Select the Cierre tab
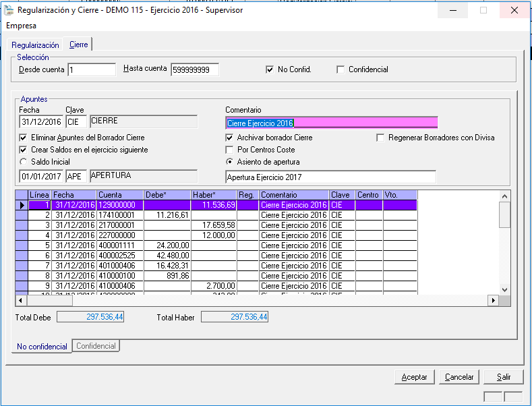The height and width of the screenshot is (406, 532). [78, 45]
